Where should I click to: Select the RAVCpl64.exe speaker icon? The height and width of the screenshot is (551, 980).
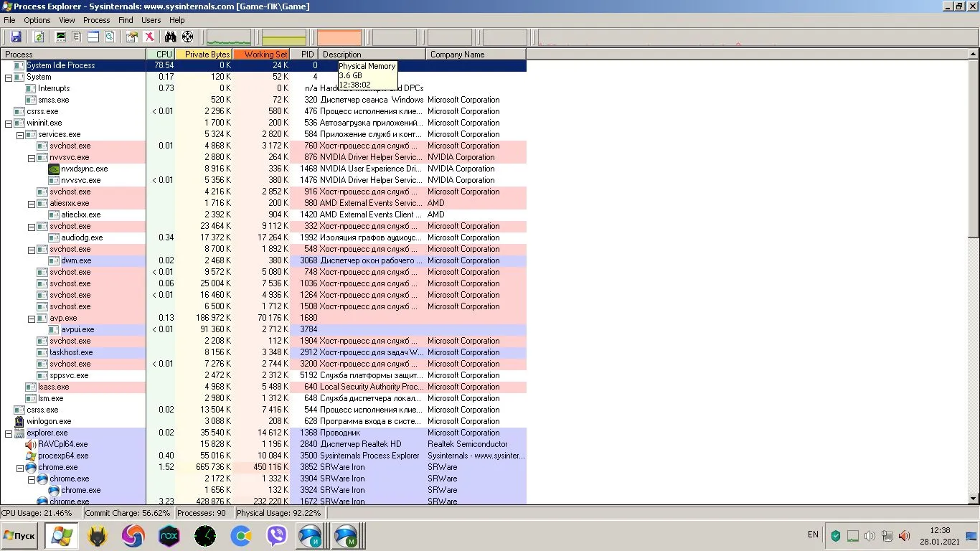[31, 444]
